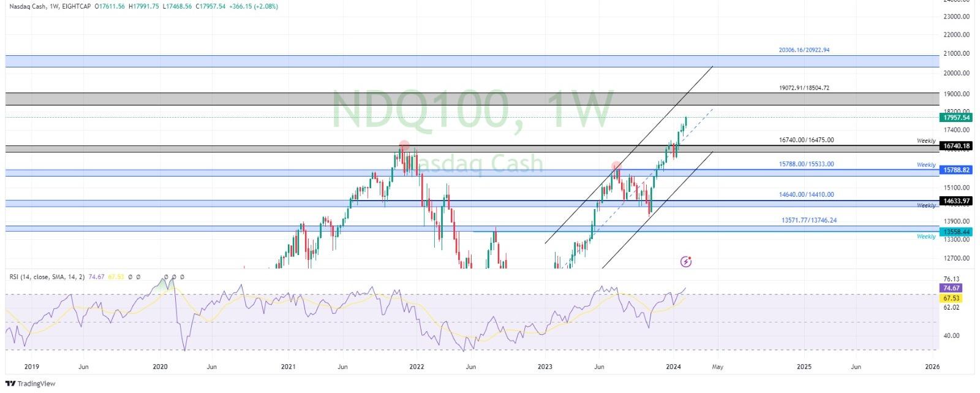The height and width of the screenshot is (393, 980).
Task: Click the upper black channel trendline
Action: pyautogui.click(x=628, y=155)
